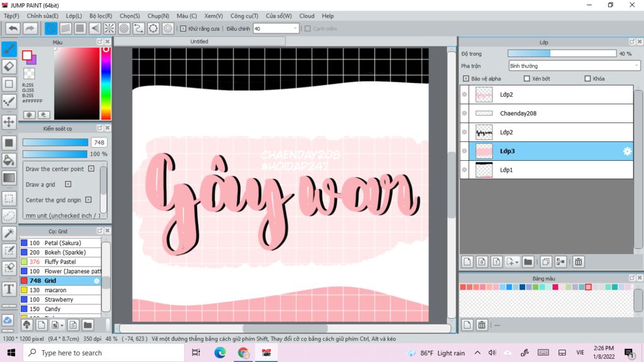Open the Điều chỉnh correction dropdown

(276, 29)
